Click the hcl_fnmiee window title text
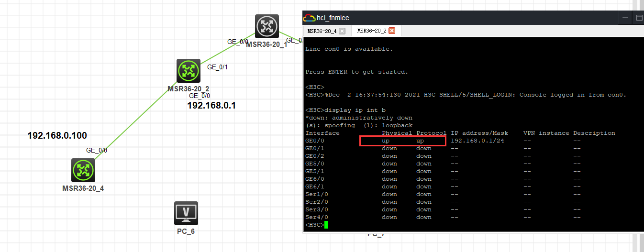The image size is (644, 252). pos(333,18)
